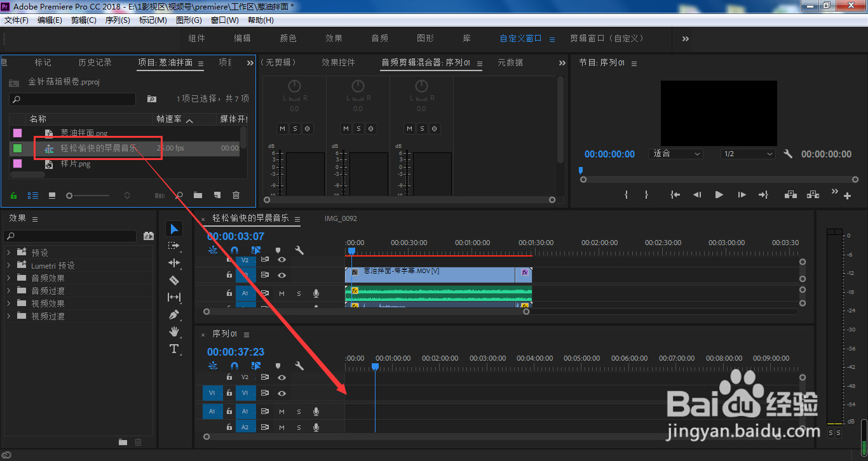Sort Project items by 帧速率 column
The height and width of the screenshot is (461, 868).
tap(169, 119)
